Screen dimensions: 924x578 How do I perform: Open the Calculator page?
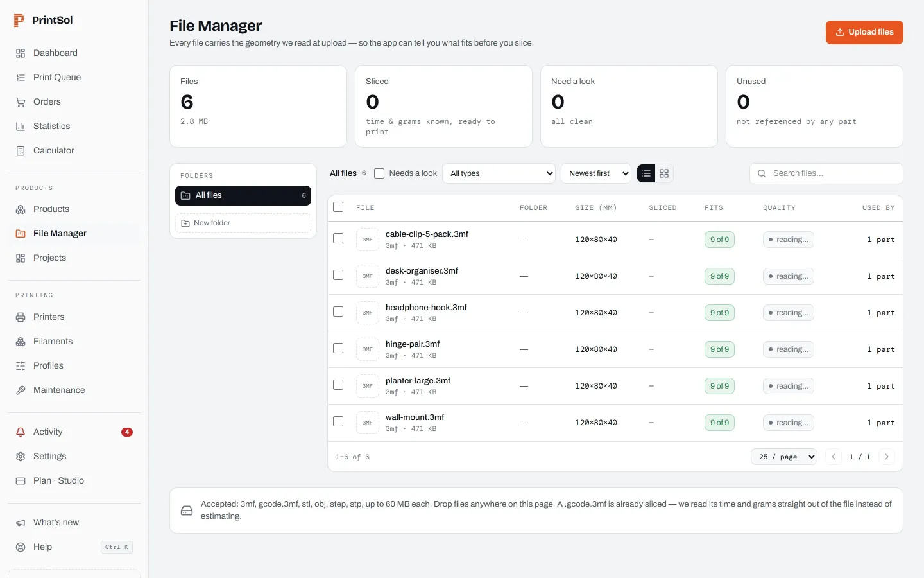[x=74, y=151]
